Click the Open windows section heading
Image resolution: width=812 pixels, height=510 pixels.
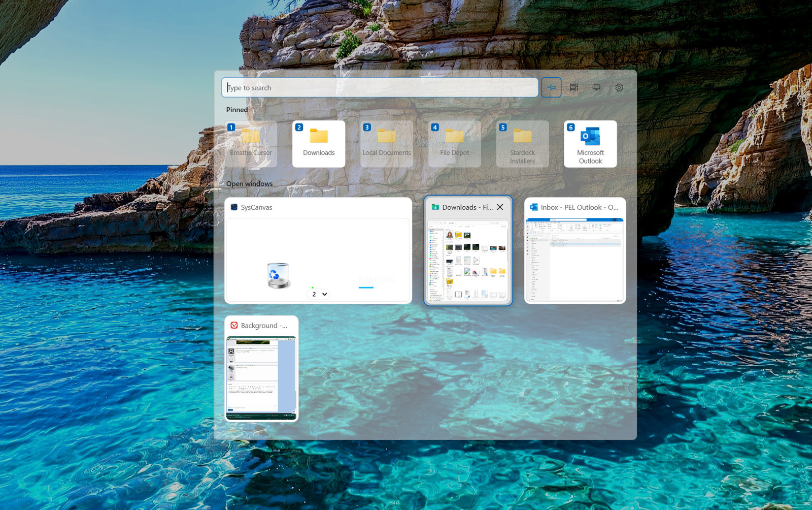[249, 183]
